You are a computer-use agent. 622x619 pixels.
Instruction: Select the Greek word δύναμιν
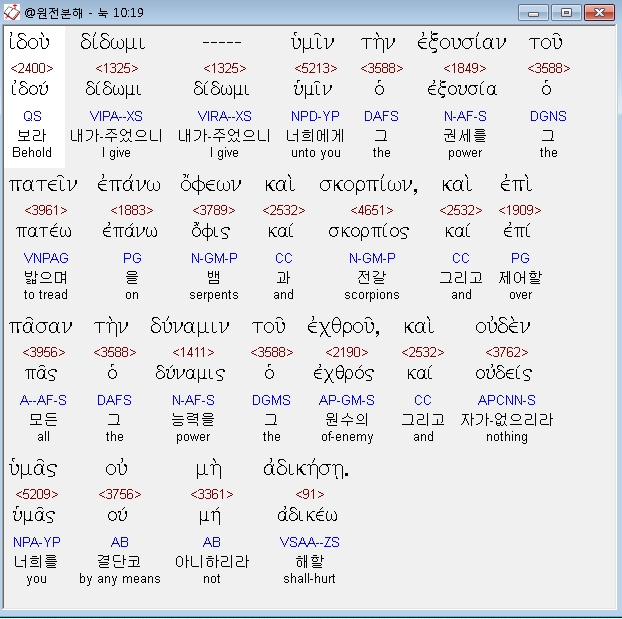tap(190, 327)
